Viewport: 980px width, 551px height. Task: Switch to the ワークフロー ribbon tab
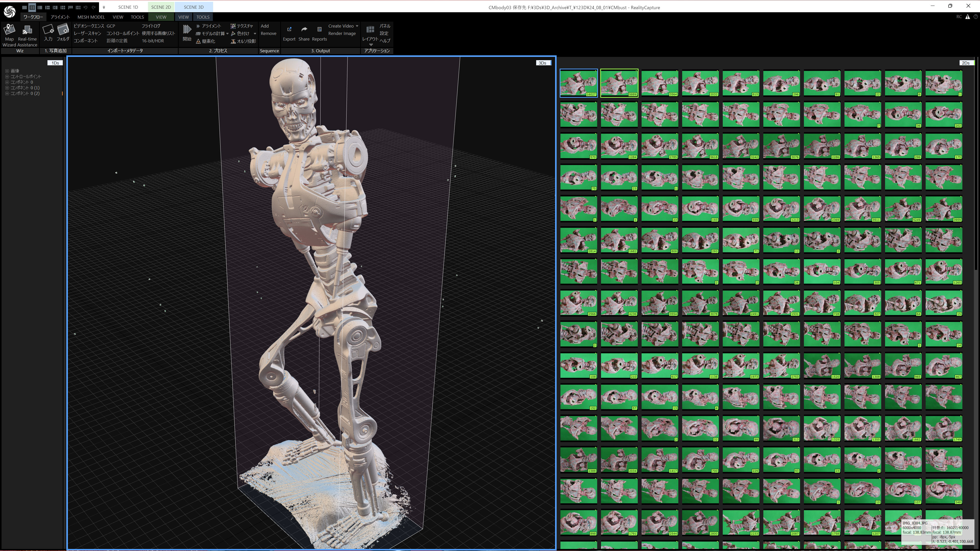(33, 17)
